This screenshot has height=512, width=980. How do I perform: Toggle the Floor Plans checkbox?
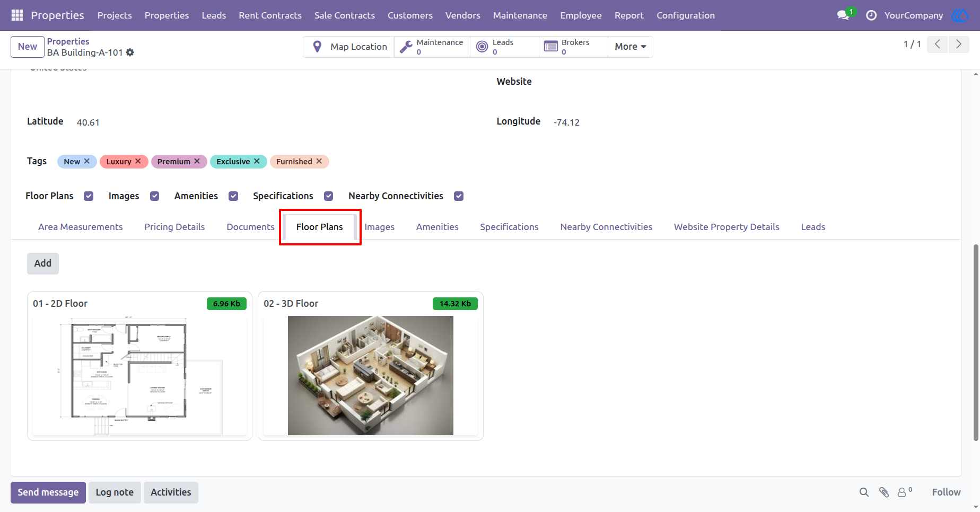click(89, 196)
